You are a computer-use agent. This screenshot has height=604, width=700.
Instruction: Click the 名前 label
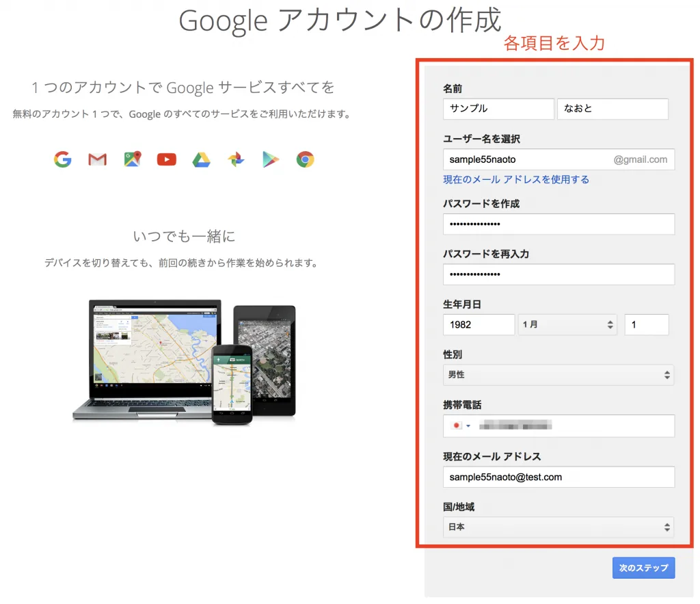point(453,88)
